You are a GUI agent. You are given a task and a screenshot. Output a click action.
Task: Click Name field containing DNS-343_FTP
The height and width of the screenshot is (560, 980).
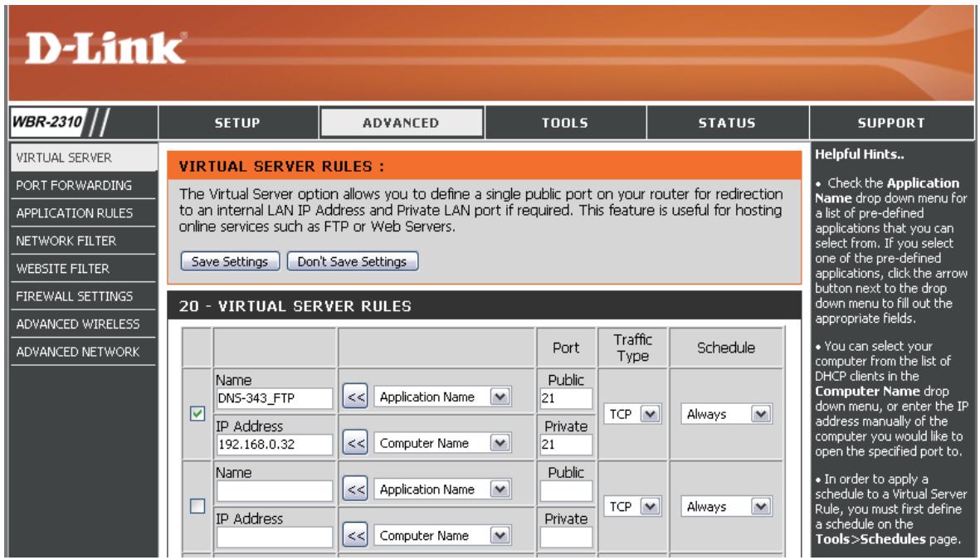[x=275, y=398]
